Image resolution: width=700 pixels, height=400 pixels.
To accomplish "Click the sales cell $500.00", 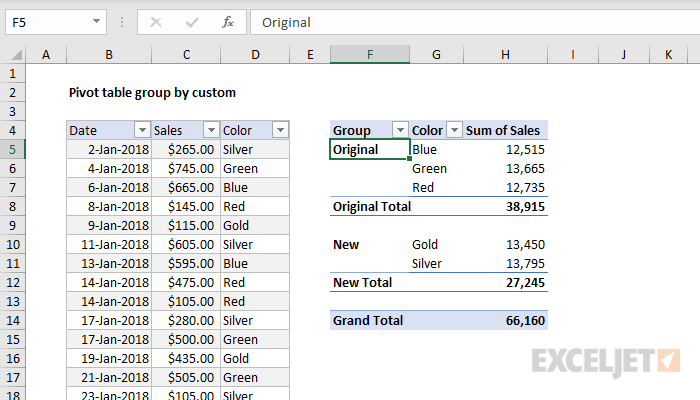I will tap(186, 339).
